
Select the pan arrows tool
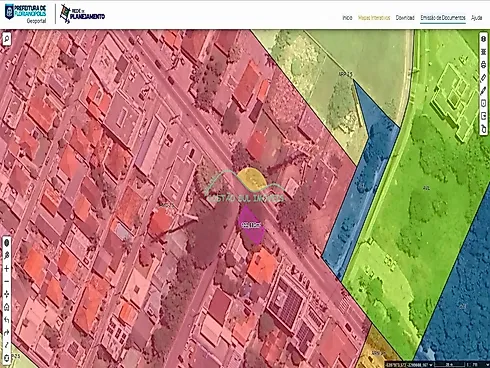tap(7, 294)
